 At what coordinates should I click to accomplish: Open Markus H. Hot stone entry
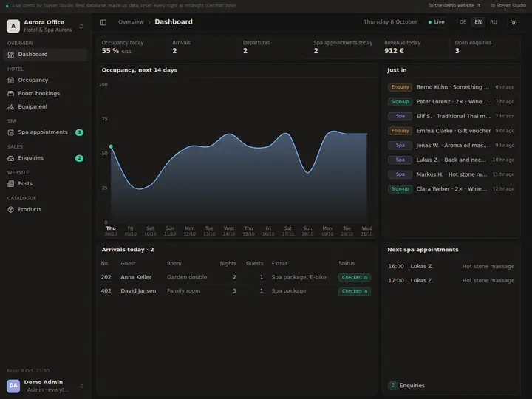pos(451,174)
